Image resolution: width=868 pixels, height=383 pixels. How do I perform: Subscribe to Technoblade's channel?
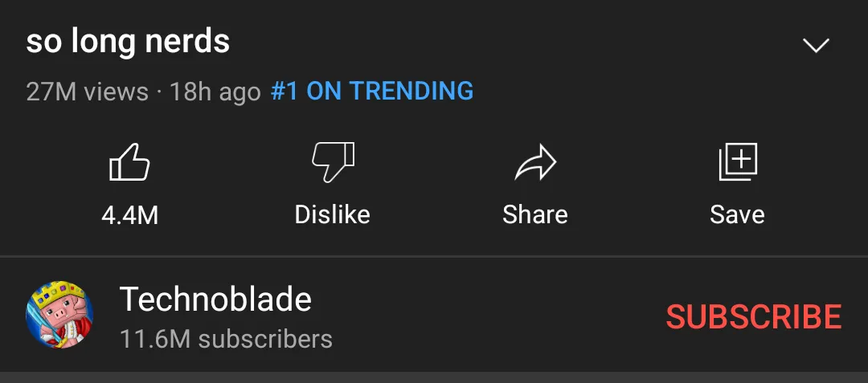753,317
